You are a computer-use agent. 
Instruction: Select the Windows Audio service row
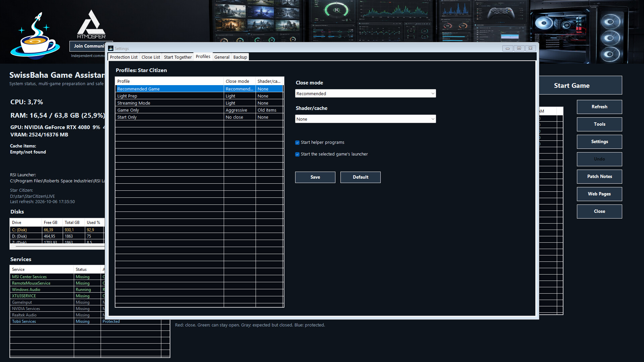pyautogui.click(x=57, y=290)
